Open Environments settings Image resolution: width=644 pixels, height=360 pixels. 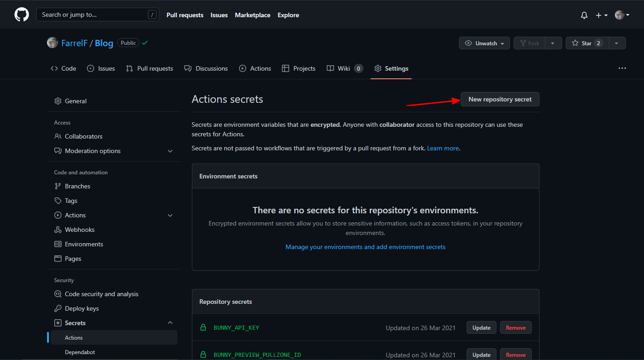(x=114, y=244)
